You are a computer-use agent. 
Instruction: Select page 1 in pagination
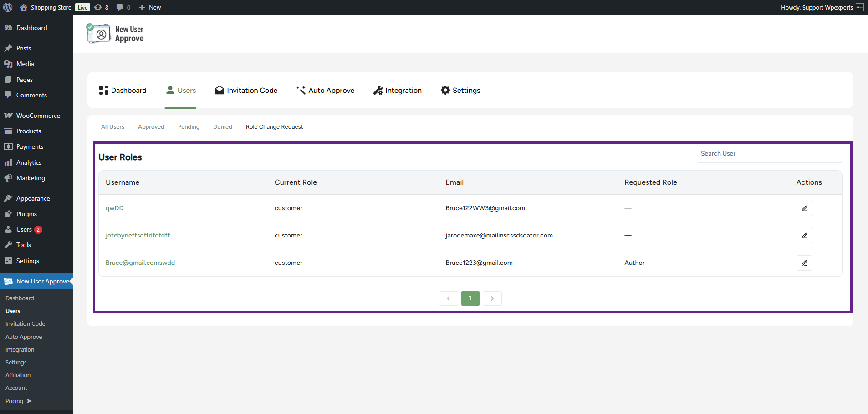click(470, 298)
